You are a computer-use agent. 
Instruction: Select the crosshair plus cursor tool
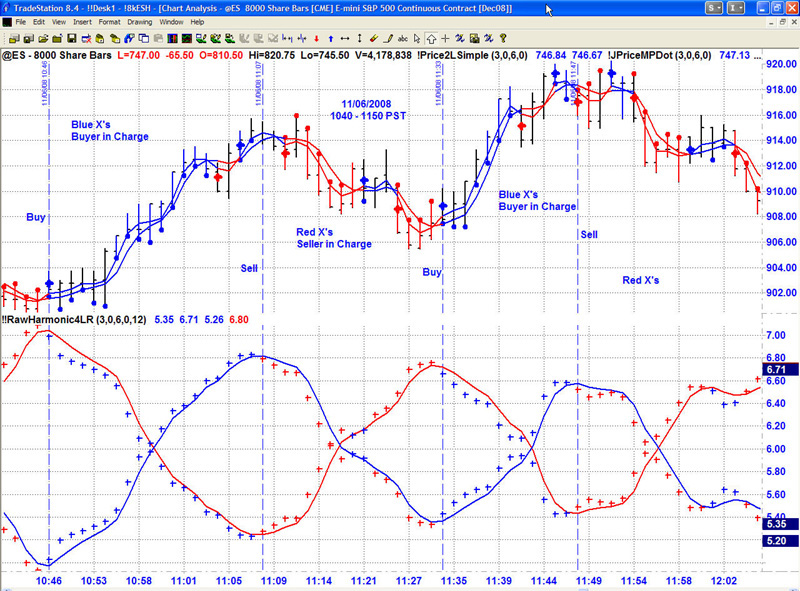click(445, 38)
